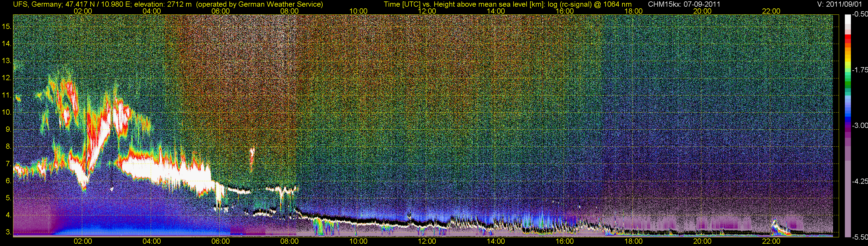Click the "13." height axis label
Viewport: 868px width, 246px height.
[x=7, y=61]
